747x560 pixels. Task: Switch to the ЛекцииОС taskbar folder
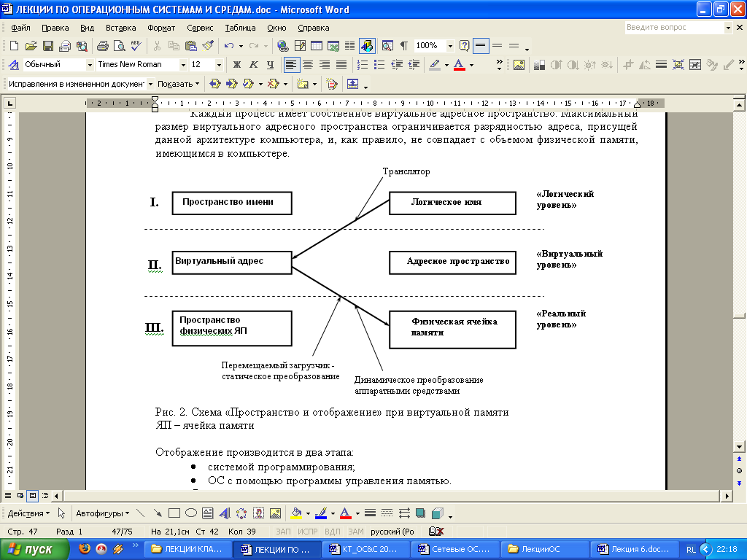pos(546,550)
